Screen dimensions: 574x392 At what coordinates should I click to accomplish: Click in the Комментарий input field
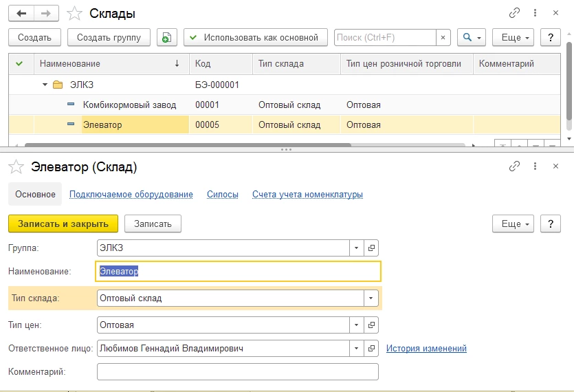237,372
